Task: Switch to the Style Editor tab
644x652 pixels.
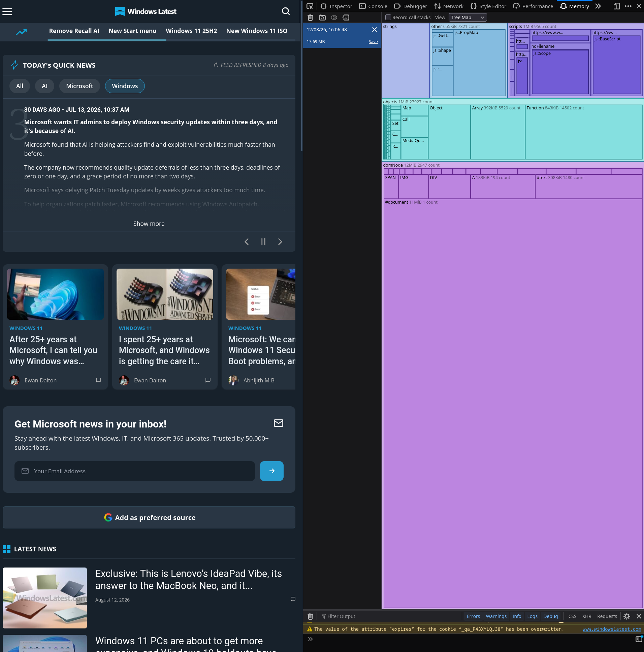Action: pyautogui.click(x=488, y=6)
